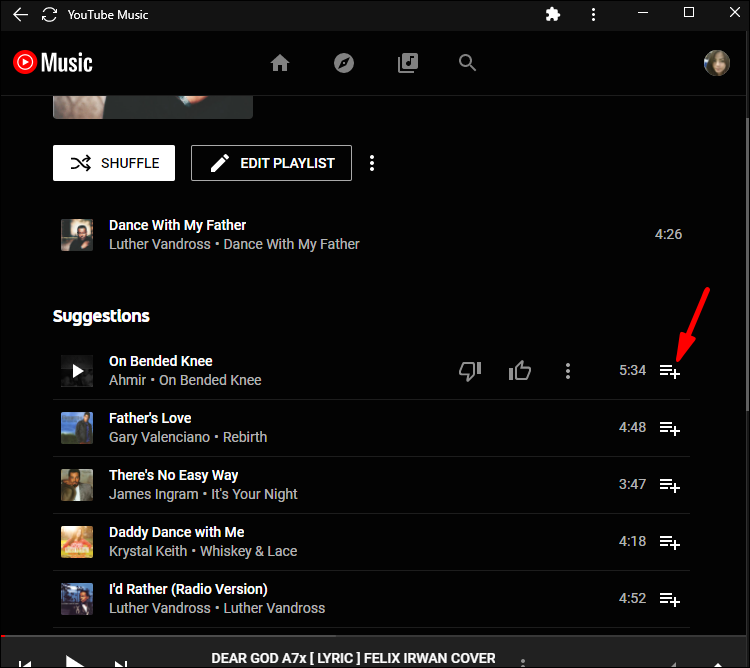The image size is (750, 668).
Task: Open the account profile avatar
Action: click(x=716, y=63)
